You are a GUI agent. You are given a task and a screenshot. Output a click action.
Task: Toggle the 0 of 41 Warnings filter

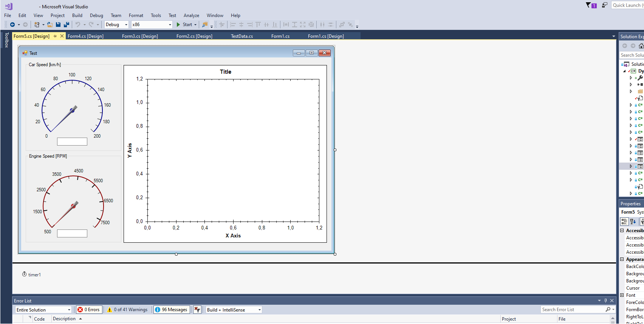pyautogui.click(x=128, y=310)
